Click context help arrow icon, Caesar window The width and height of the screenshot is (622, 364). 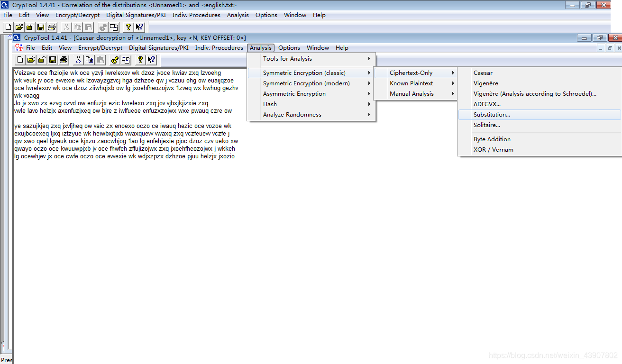coord(151,60)
